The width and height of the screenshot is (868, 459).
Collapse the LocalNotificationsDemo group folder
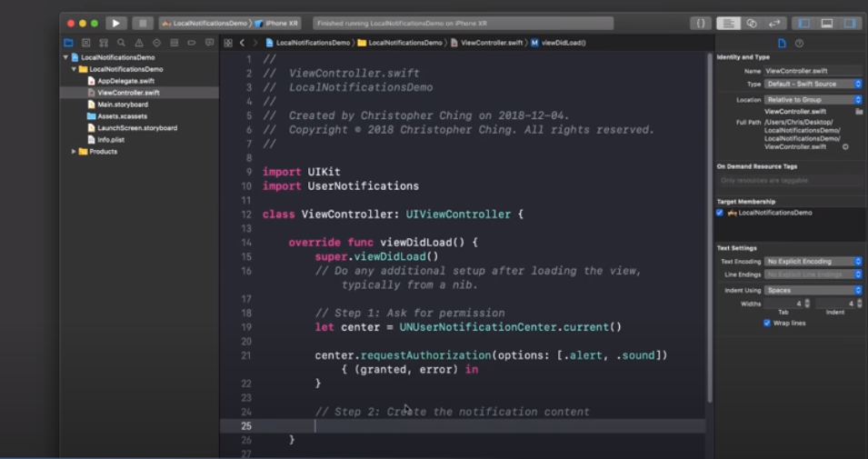pos(74,69)
